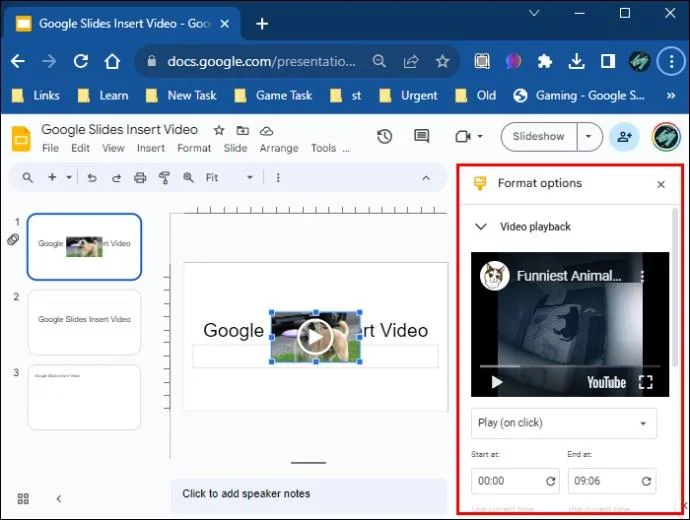Viewport: 690px width, 520px height.
Task: Close the Format options panel
Action: point(661,184)
